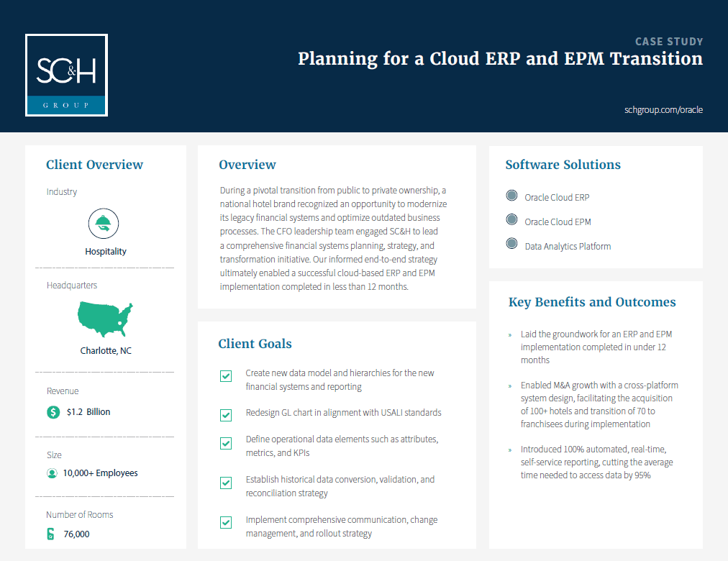Image resolution: width=728 pixels, height=561 pixels.
Task: Toggle the 'Establish historical data conversion' checkbox
Action: point(226,483)
